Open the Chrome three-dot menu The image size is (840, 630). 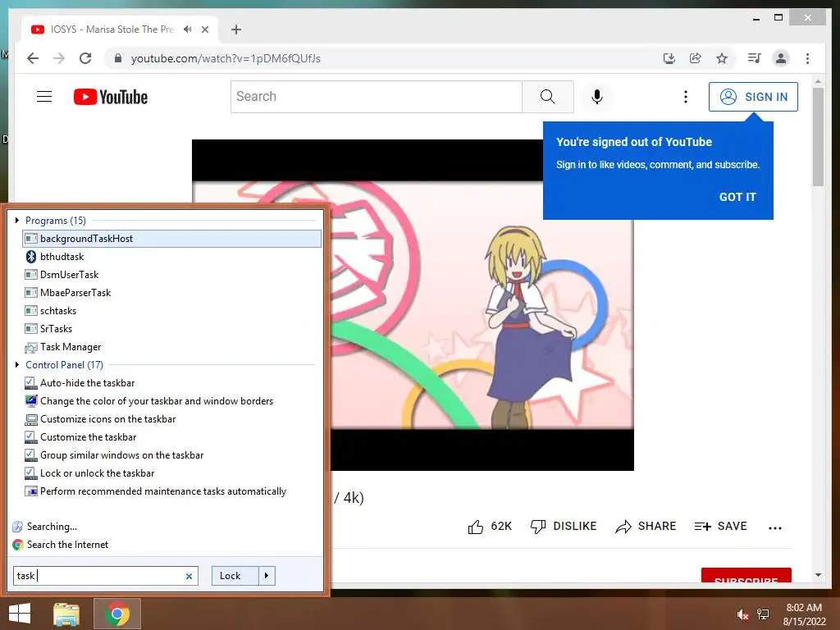(807, 58)
